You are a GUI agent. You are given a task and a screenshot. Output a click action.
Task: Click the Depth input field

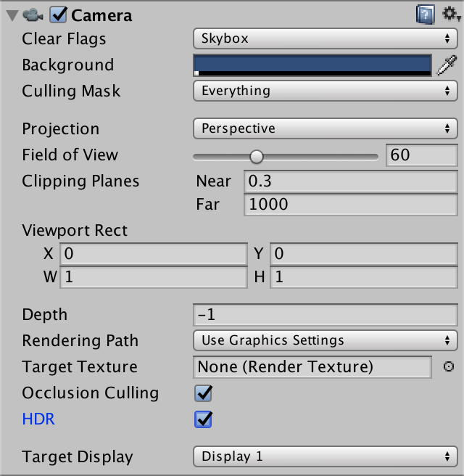tap(325, 315)
